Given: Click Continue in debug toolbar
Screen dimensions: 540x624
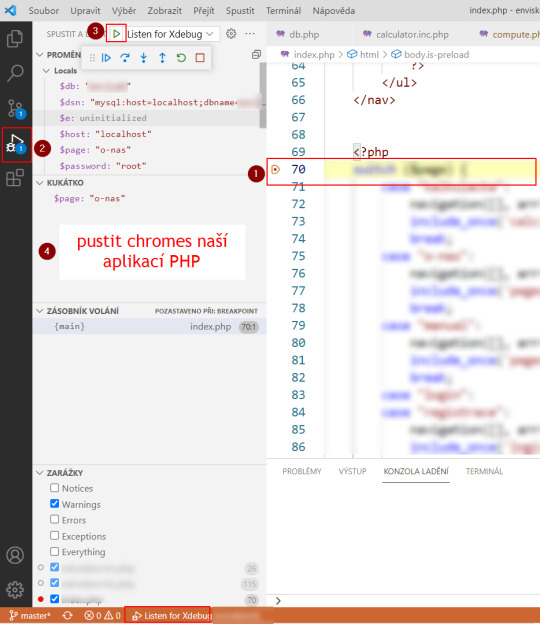Looking at the screenshot, I should [x=106, y=58].
